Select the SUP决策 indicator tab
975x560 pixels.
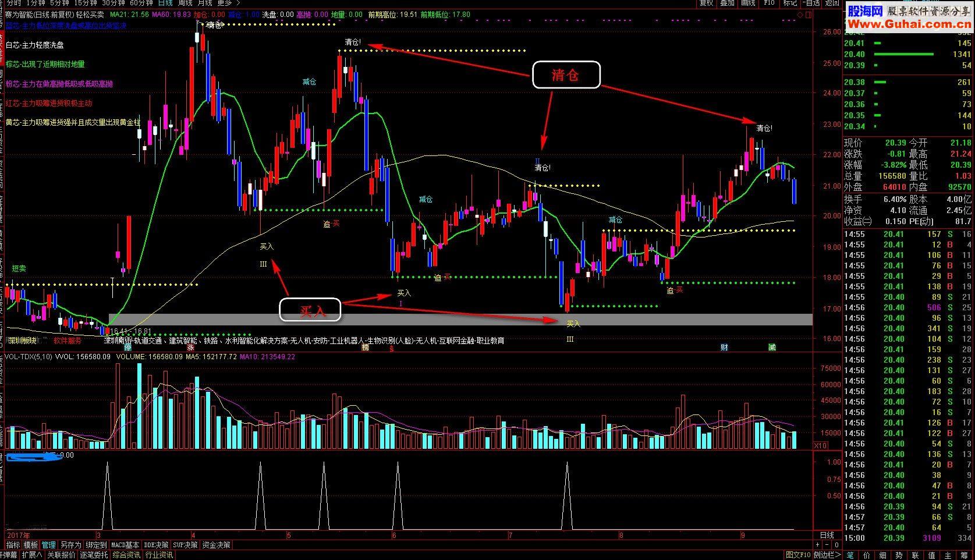(186, 545)
